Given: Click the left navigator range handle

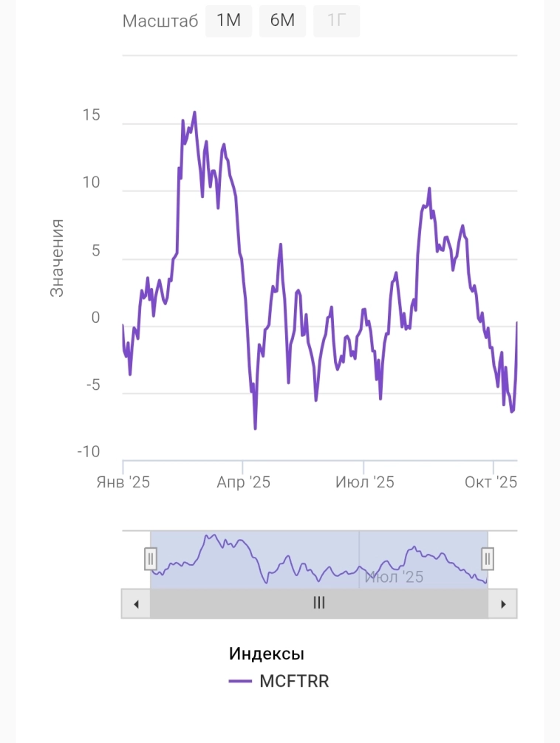Looking at the screenshot, I should [151, 559].
